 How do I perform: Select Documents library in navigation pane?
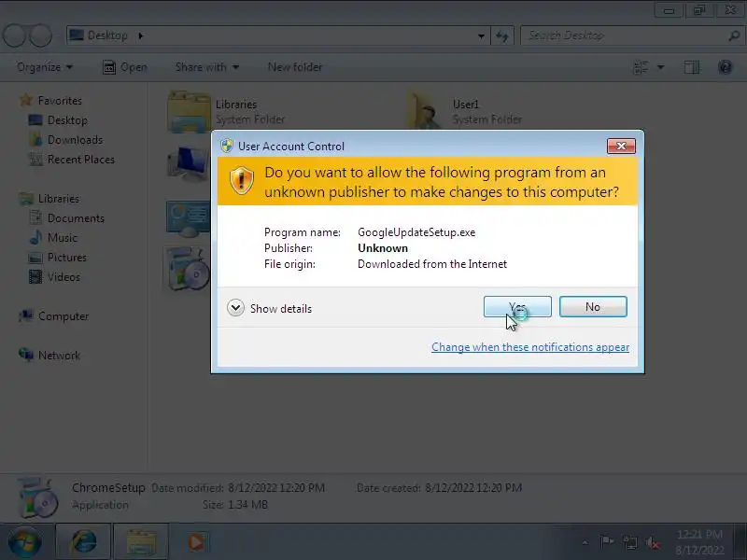pyautogui.click(x=76, y=218)
